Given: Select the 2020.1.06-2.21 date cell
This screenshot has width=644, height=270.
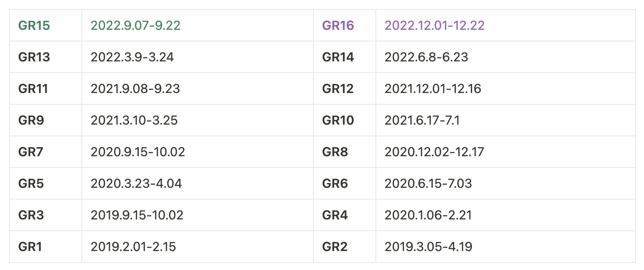Looking at the screenshot, I should tap(506, 215).
